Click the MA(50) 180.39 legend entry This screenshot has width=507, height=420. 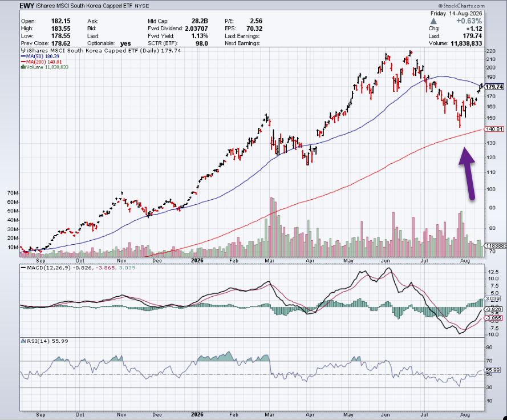coord(40,56)
